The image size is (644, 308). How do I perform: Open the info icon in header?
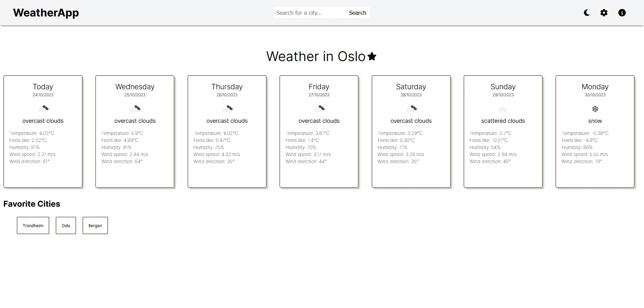click(x=622, y=13)
